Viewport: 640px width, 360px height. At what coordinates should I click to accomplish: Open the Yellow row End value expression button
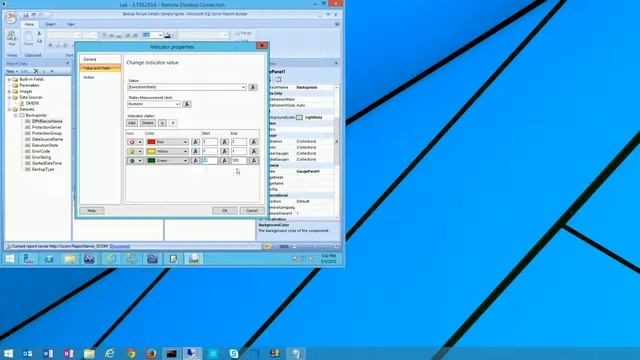pos(253,151)
